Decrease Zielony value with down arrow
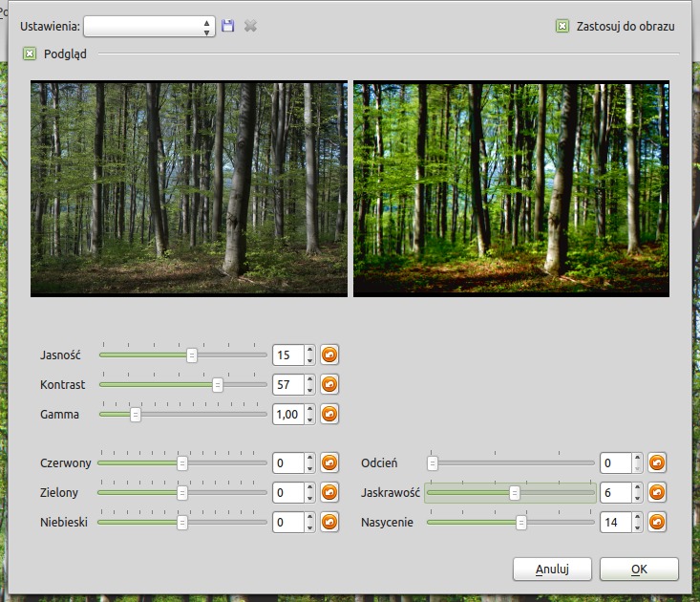 [309, 498]
